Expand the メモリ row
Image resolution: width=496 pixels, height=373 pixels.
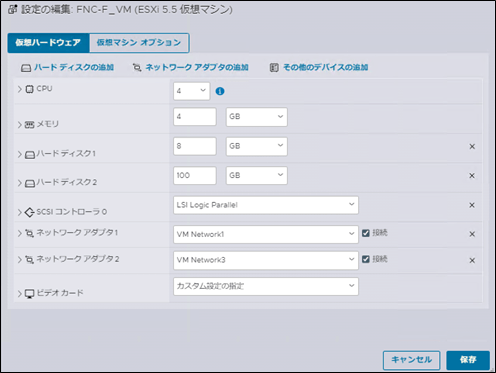(x=20, y=125)
